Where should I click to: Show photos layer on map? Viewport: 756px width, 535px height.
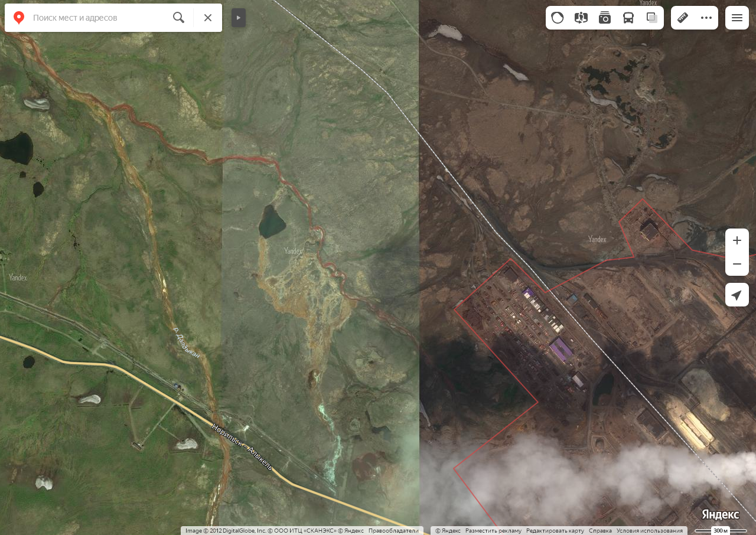(x=605, y=18)
